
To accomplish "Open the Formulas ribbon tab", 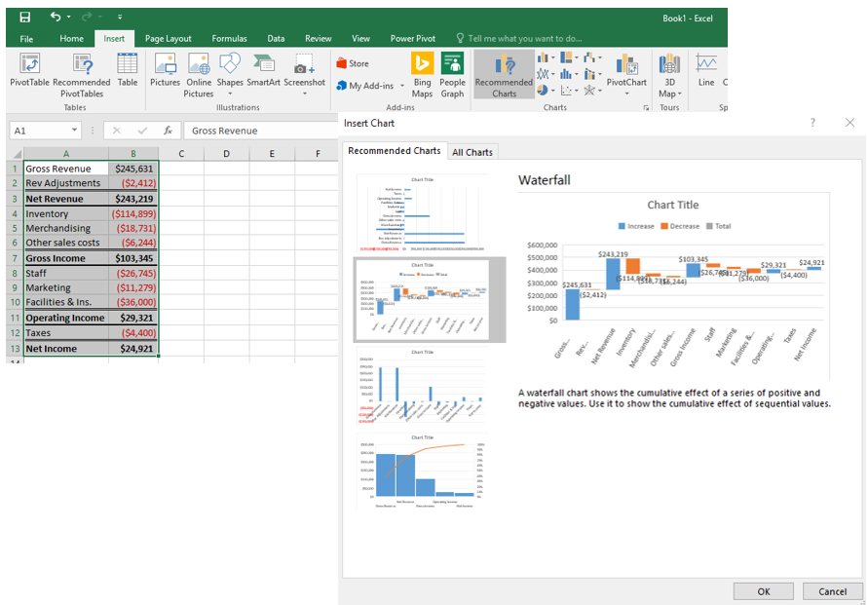I will (x=229, y=38).
